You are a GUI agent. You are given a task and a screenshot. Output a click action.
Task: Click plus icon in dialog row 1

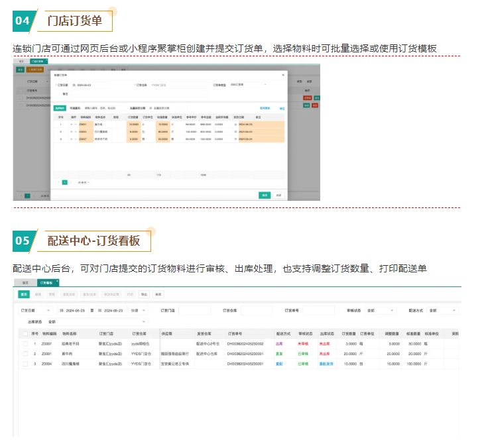coord(72,125)
